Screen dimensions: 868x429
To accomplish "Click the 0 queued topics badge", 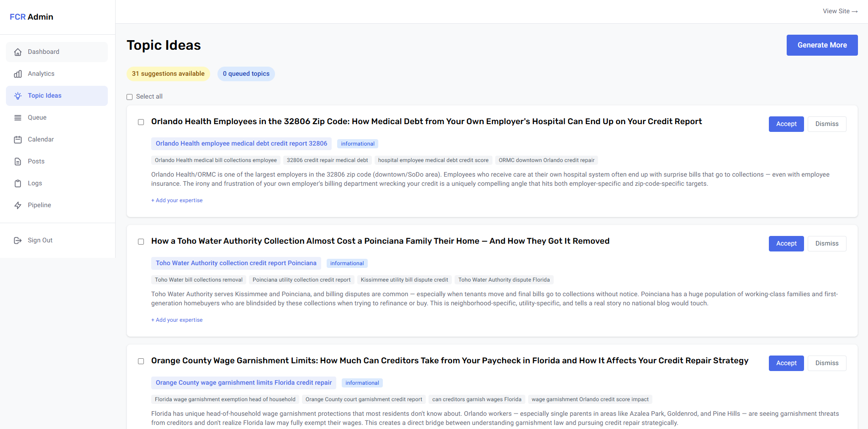I will pyautogui.click(x=246, y=74).
